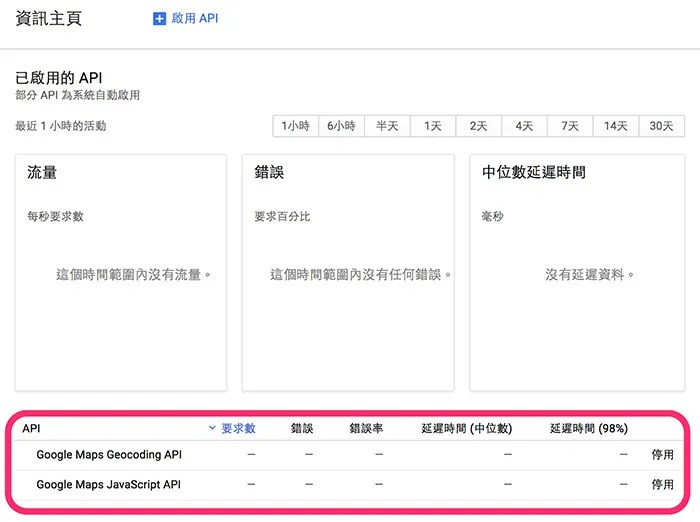700x522 pixels.
Task: Select the 6小時 time range
Action: [342, 126]
